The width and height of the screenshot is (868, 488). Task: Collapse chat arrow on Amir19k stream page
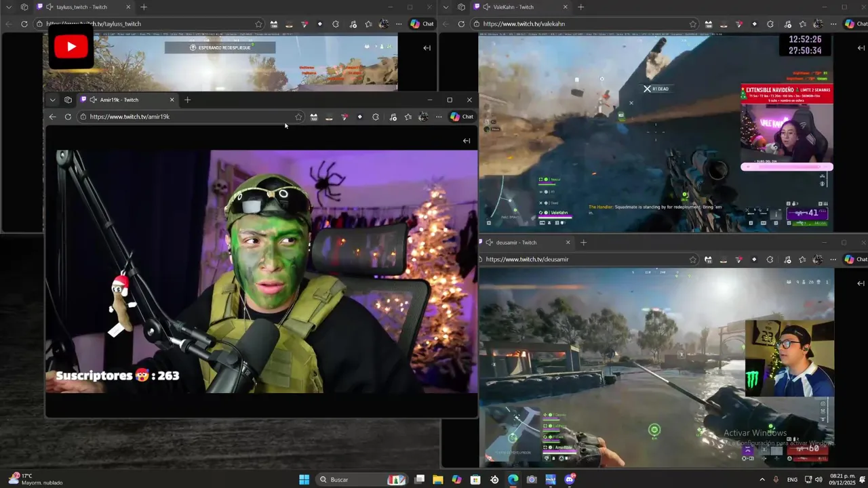pos(467,141)
